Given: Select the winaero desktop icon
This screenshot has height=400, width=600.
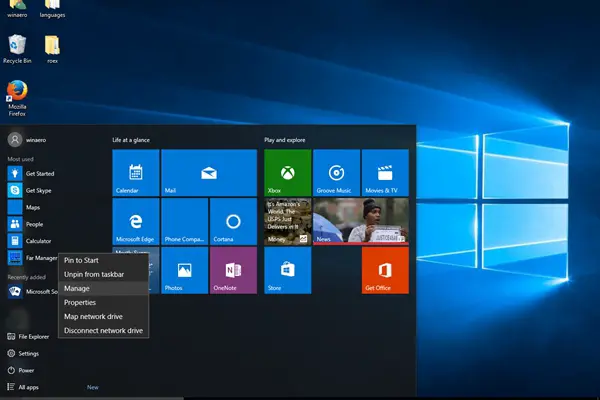Looking at the screenshot, I should tap(17, 9).
